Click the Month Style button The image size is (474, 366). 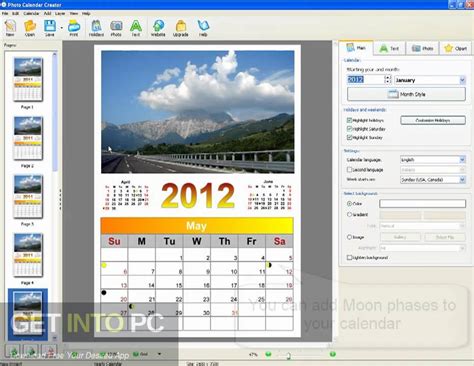click(406, 94)
